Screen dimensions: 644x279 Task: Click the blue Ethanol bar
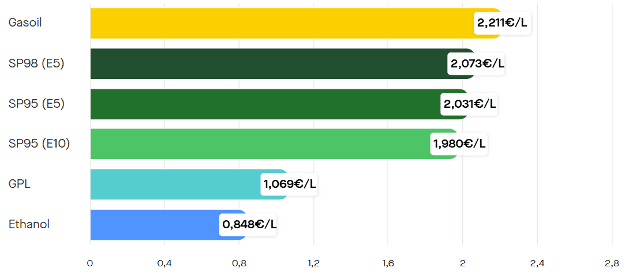point(153,225)
